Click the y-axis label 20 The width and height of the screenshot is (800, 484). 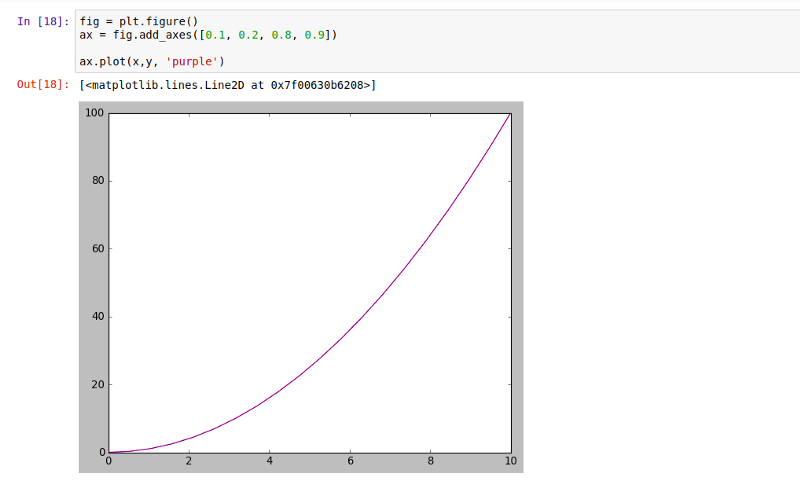98,385
